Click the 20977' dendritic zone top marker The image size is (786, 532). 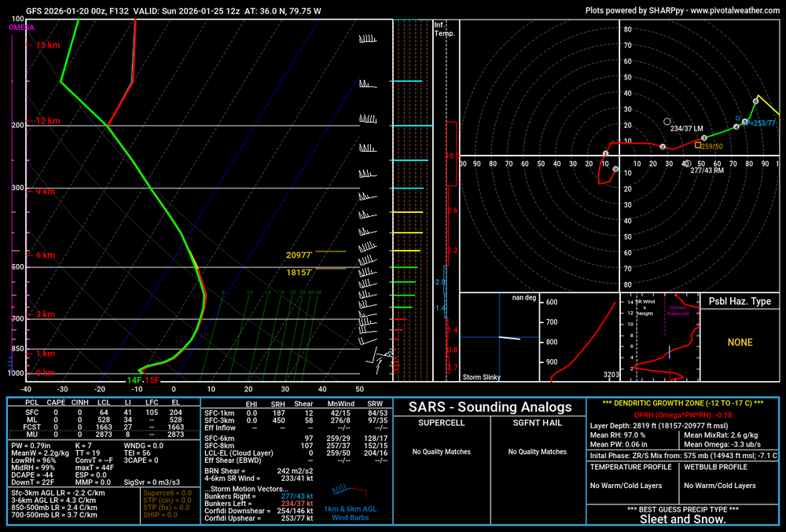[x=299, y=255]
